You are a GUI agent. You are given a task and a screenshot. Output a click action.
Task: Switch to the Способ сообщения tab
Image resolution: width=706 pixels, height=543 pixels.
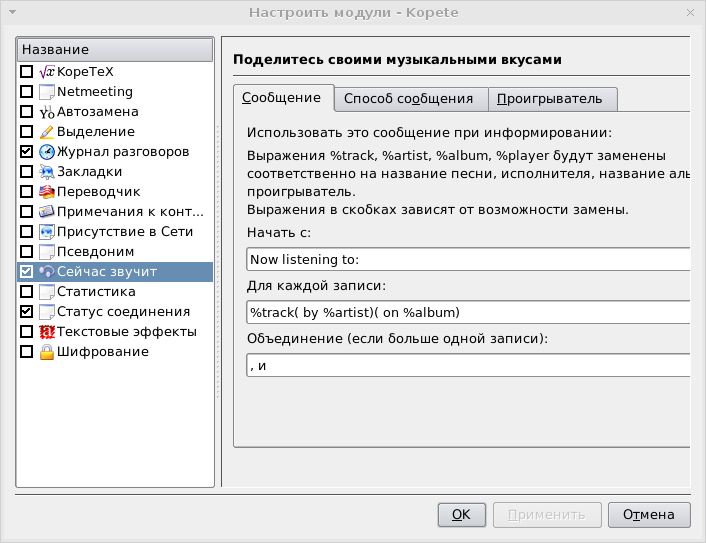(408, 99)
